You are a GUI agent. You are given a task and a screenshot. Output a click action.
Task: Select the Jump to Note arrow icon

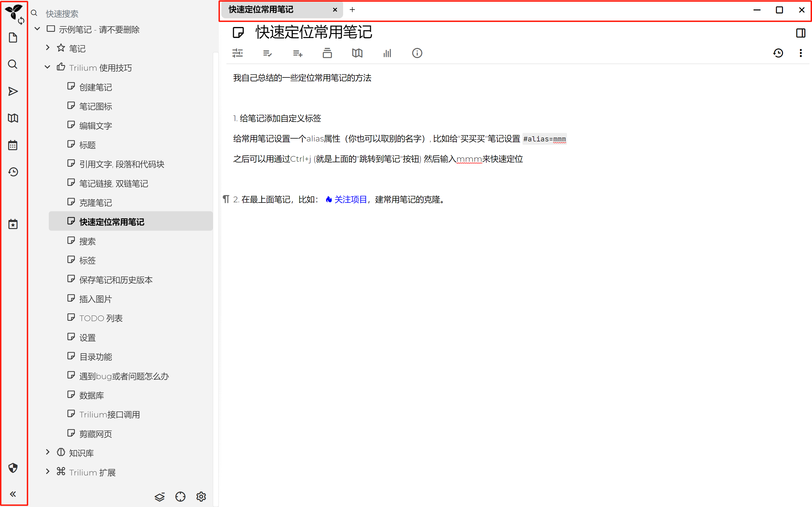click(13, 91)
